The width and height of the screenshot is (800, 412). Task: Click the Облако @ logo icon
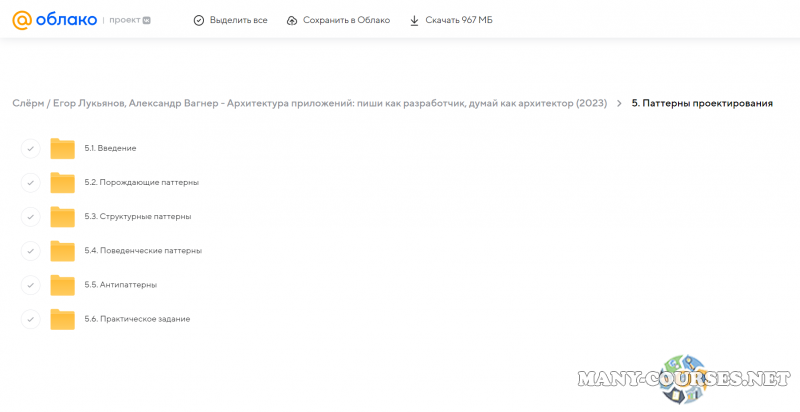pyautogui.click(x=21, y=20)
